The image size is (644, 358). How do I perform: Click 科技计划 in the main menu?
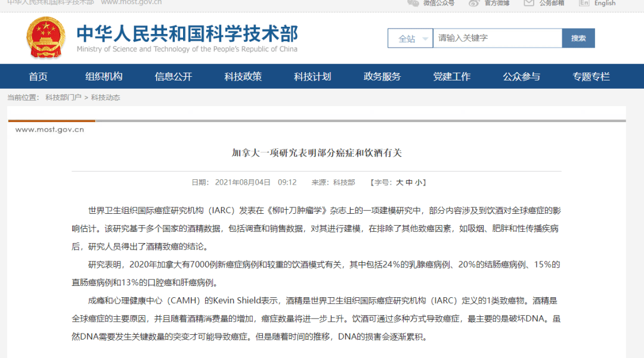[x=312, y=76]
